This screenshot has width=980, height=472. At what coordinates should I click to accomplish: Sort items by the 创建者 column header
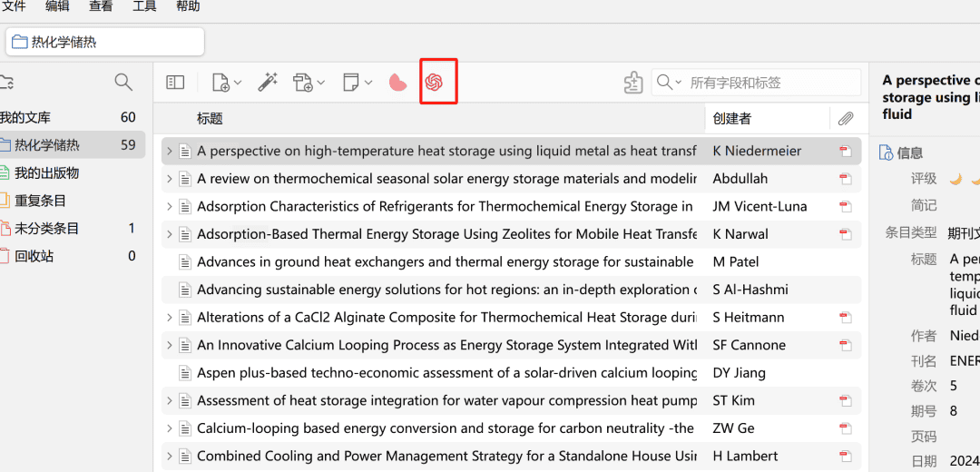tap(731, 118)
